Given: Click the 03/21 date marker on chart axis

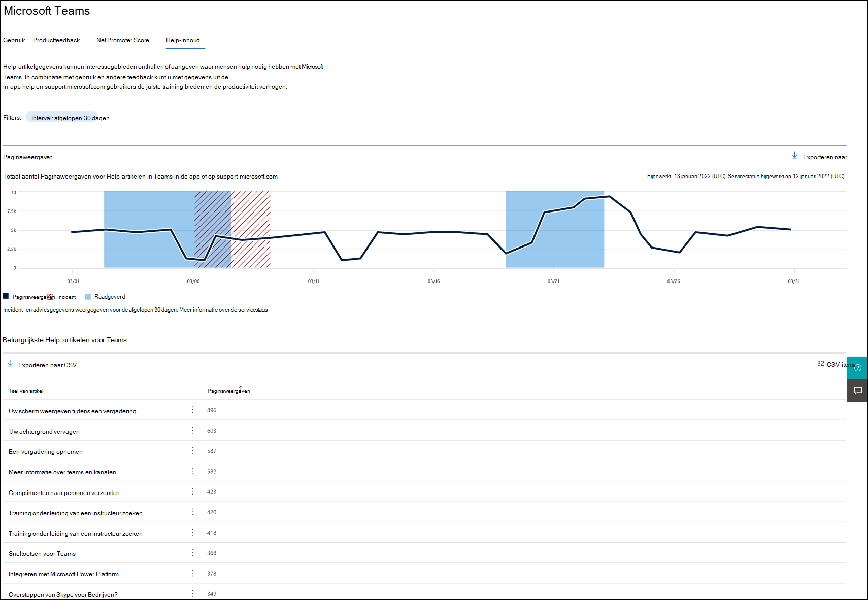Looking at the screenshot, I should point(553,281).
